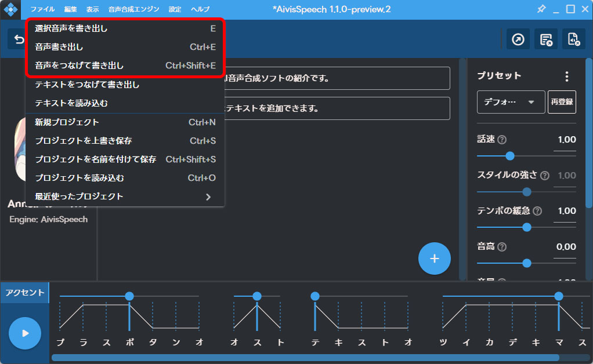Adjust the 音高 slider handle
This screenshot has height=364, width=593.
tap(526, 263)
